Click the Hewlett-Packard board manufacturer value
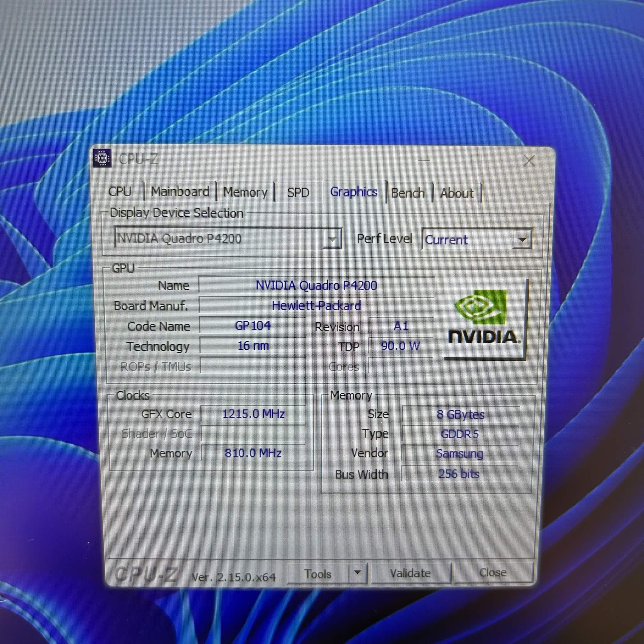Image resolution: width=644 pixels, height=644 pixels. [316, 305]
